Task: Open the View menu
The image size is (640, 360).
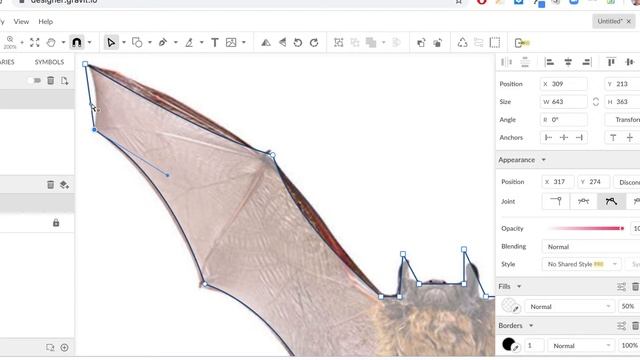Action: coord(21,22)
